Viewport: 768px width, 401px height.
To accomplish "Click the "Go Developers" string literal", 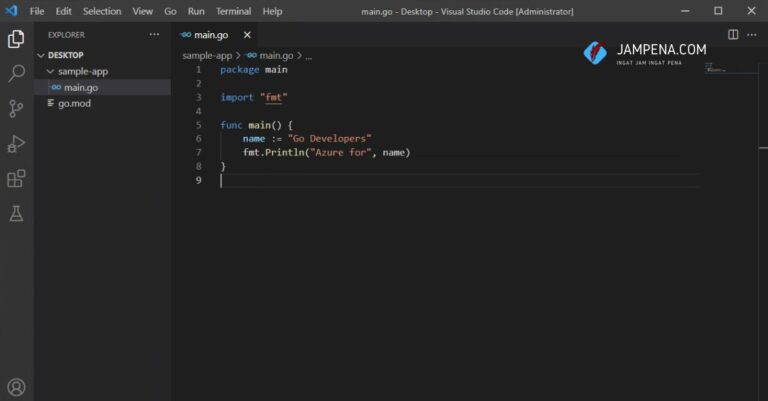I will 330,139.
